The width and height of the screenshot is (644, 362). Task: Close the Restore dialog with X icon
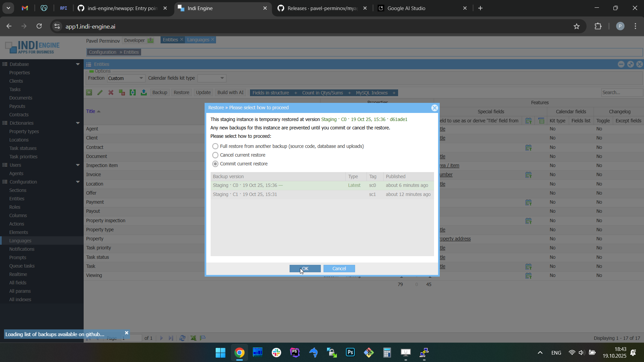(434, 108)
